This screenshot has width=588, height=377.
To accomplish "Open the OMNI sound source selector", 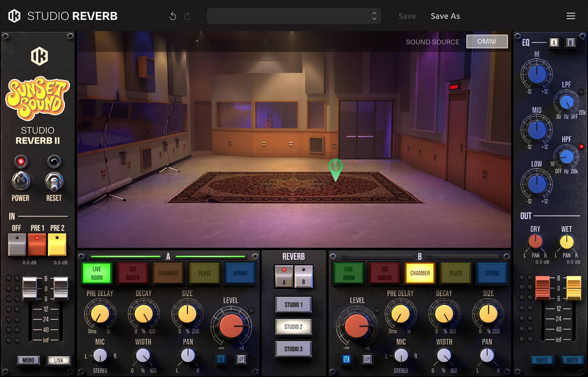I will click(487, 41).
